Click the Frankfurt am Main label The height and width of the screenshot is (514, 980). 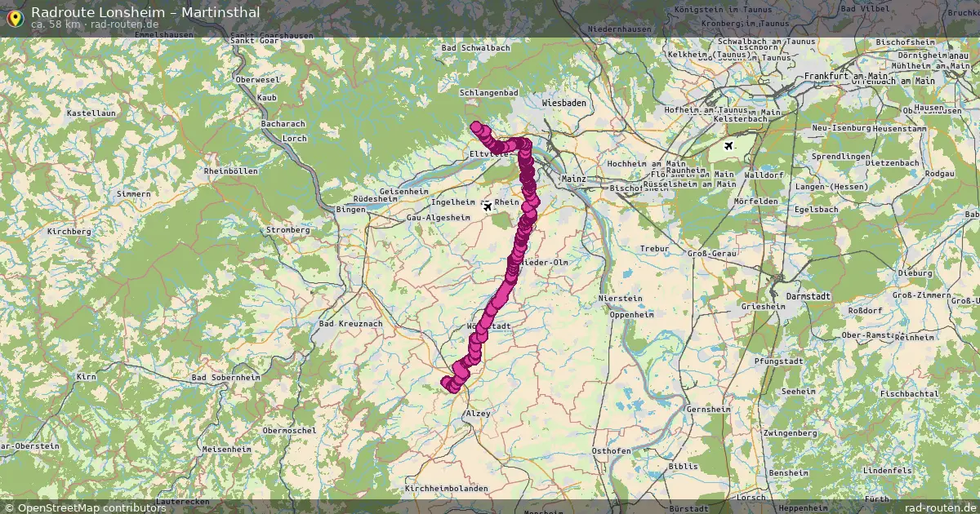pyautogui.click(x=845, y=76)
